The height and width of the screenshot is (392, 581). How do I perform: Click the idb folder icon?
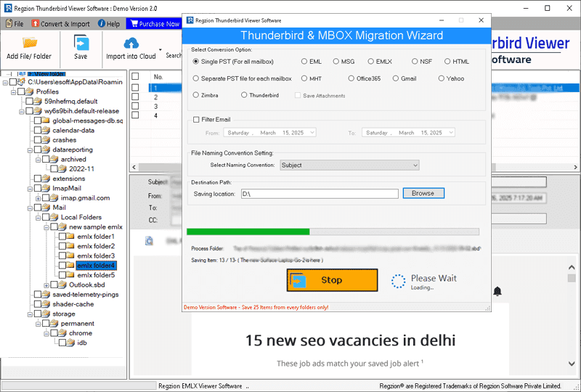tap(70, 343)
